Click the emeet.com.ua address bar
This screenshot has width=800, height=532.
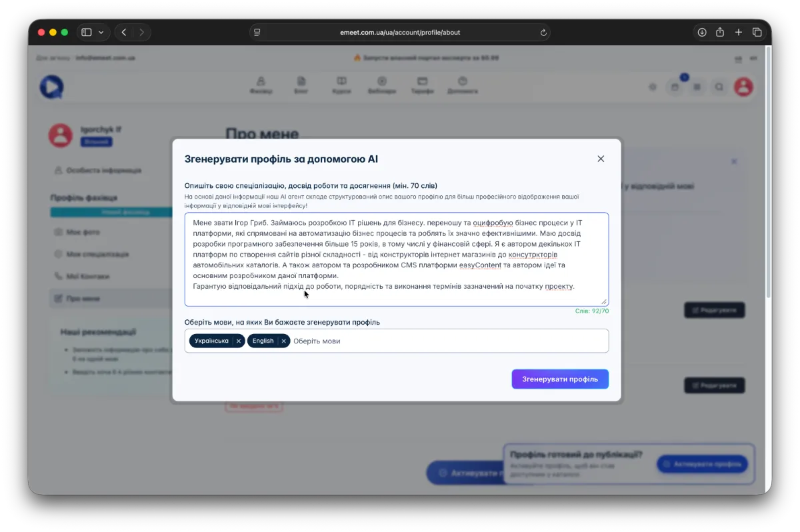click(399, 32)
